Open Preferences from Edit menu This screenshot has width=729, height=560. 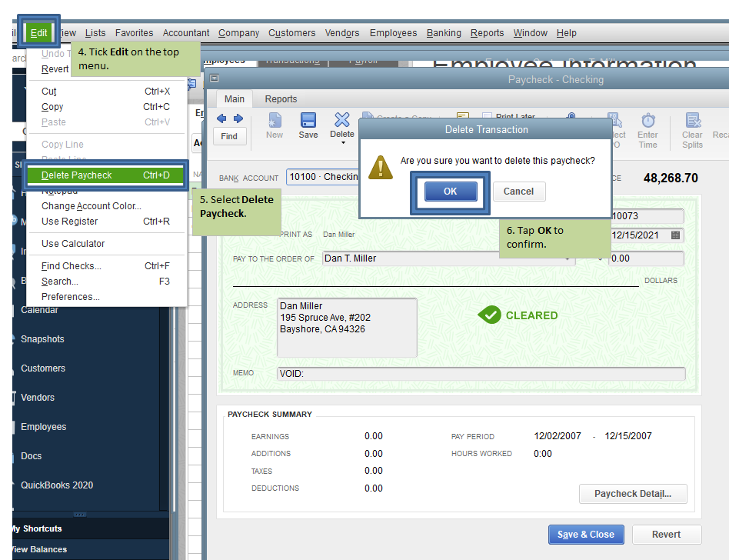tap(105, 296)
